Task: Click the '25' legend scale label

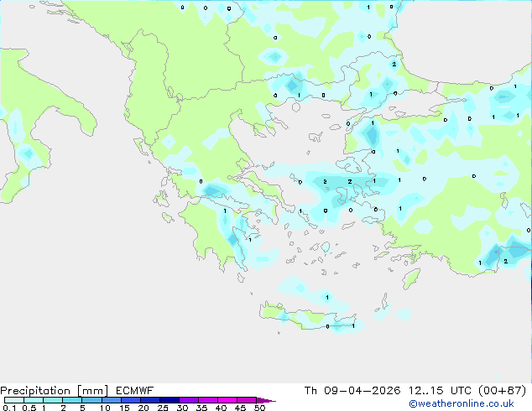Action: click(x=163, y=408)
